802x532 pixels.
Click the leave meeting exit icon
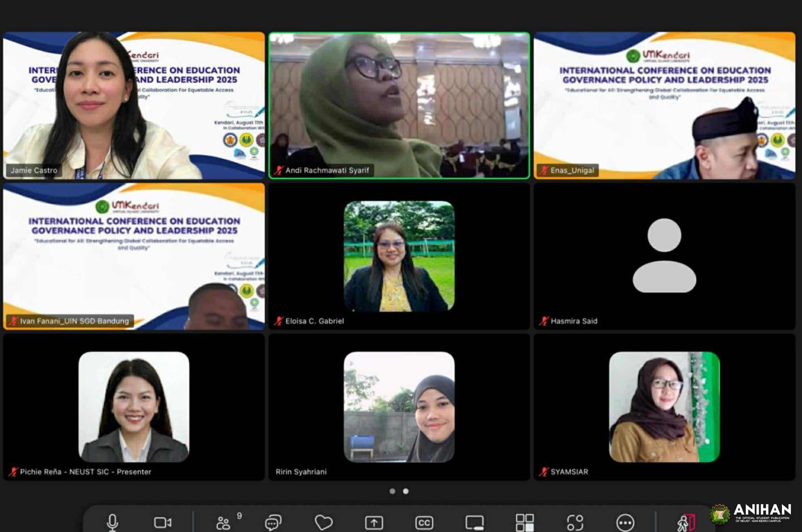686,523
